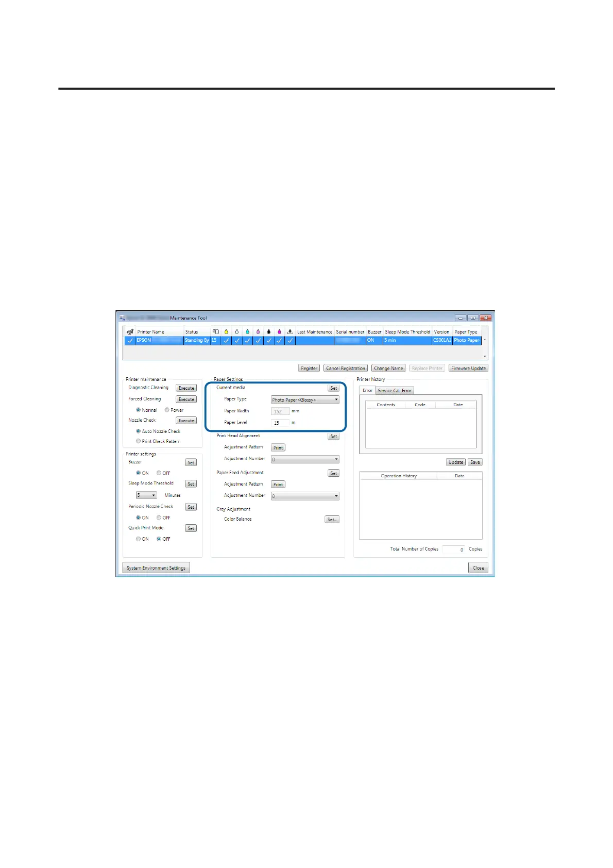
Task: Print the Paper Feed adjustment pattern
Action: 278,485
